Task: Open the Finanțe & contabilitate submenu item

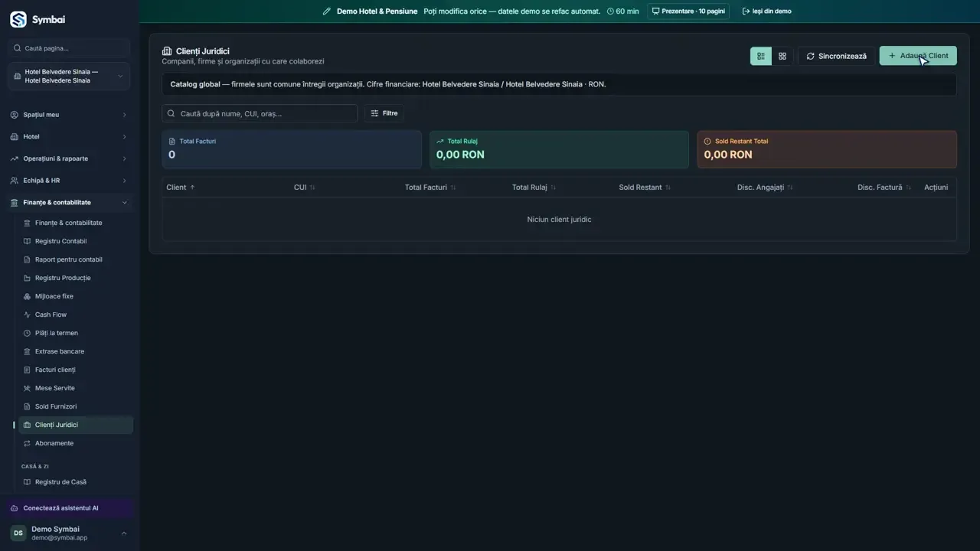Action: pyautogui.click(x=75, y=223)
